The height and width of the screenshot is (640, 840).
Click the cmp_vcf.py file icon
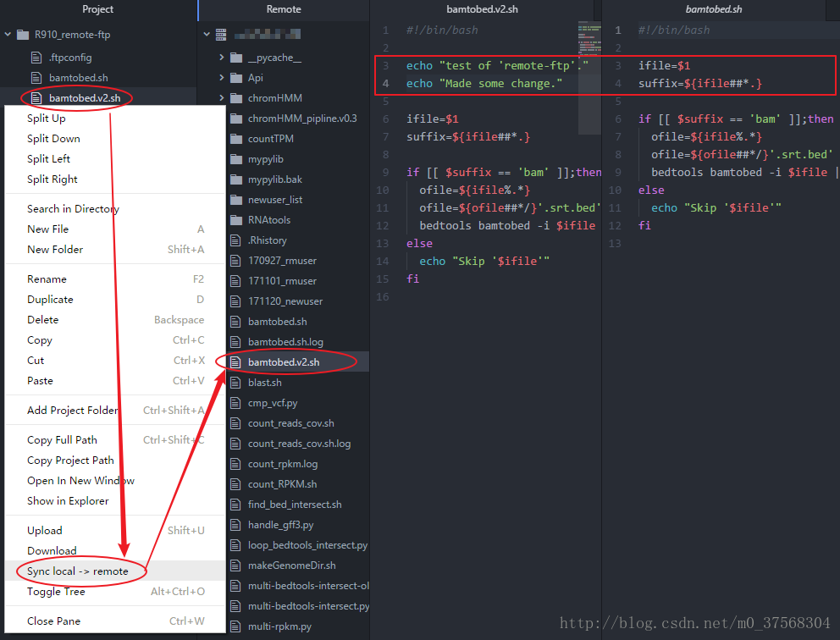tap(235, 403)
